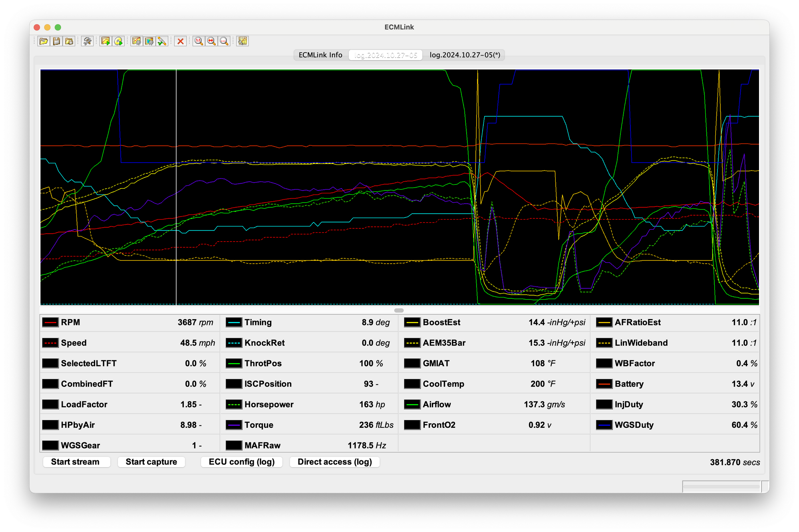Click the disc with green play arrow icon
This screenshot has width=799, height=532.
118,41
